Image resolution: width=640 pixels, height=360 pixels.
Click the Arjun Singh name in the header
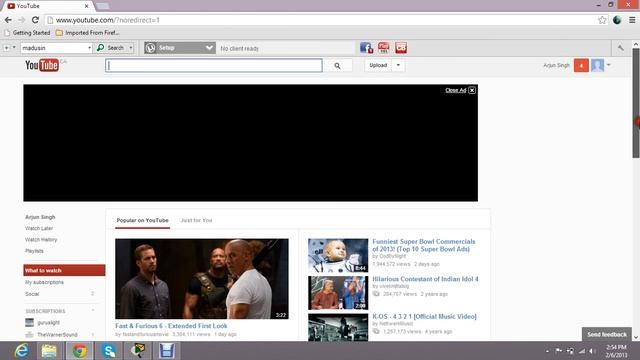556,65
